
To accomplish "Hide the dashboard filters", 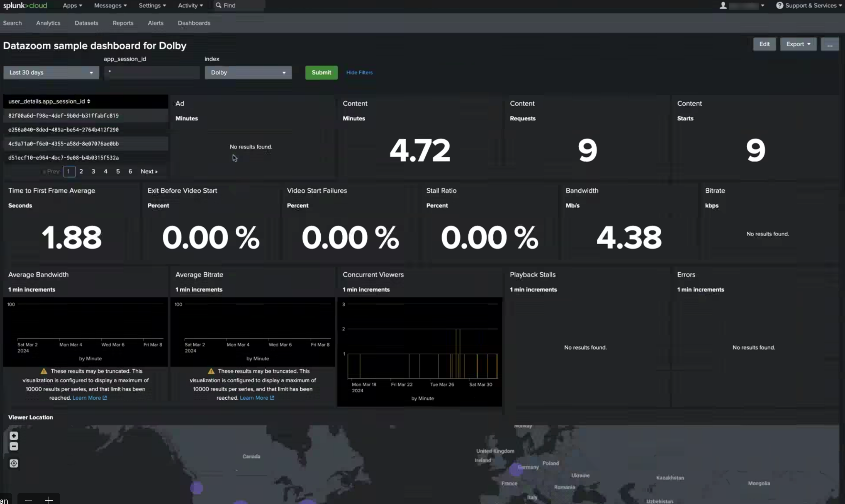I will (x=359, y=72).
